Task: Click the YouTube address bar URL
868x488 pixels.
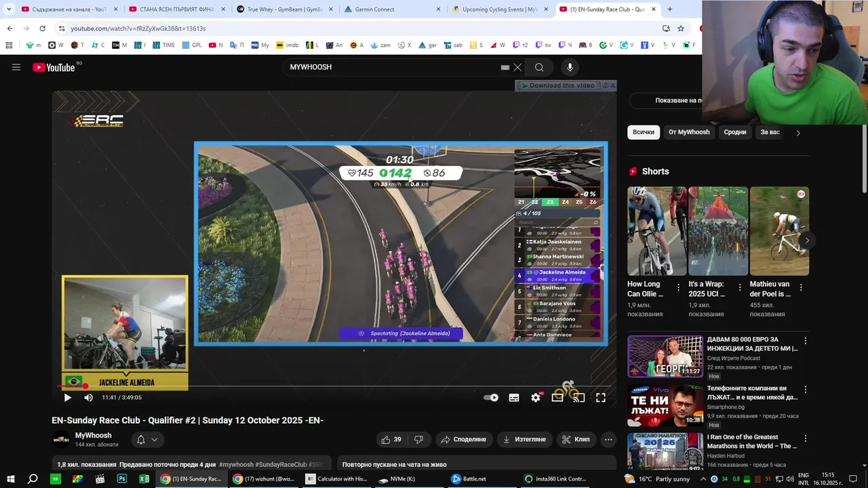Action: point(138,28)
